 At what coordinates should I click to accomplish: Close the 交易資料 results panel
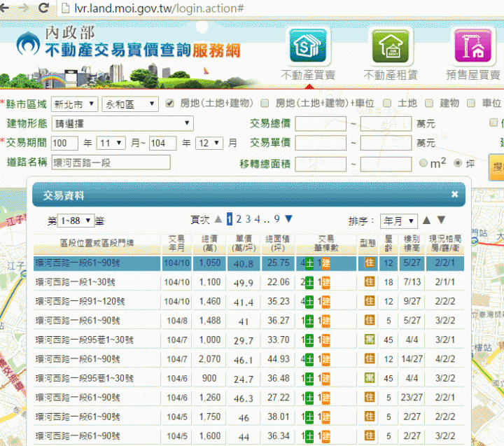(454, 195)
